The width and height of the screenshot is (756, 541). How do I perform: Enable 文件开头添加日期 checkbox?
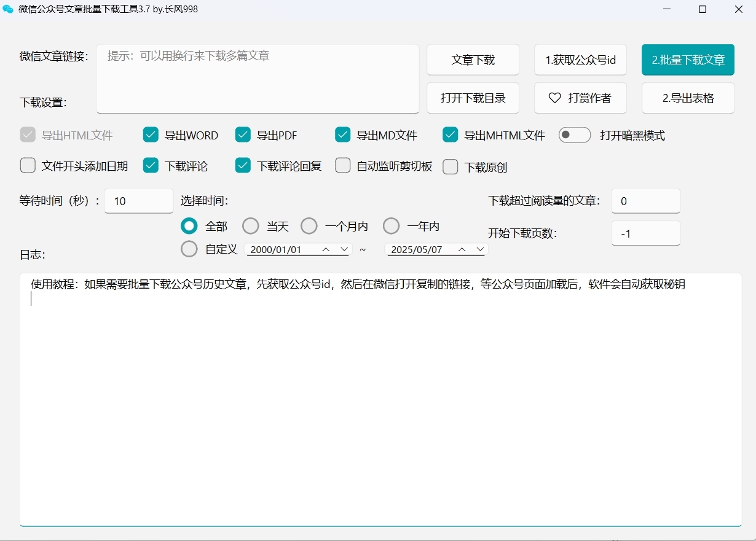click(28, 165)
